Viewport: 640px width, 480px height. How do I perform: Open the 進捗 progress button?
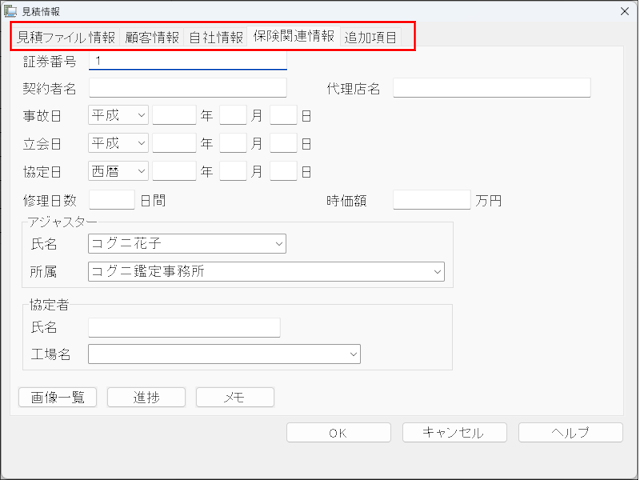click(146, 398)
